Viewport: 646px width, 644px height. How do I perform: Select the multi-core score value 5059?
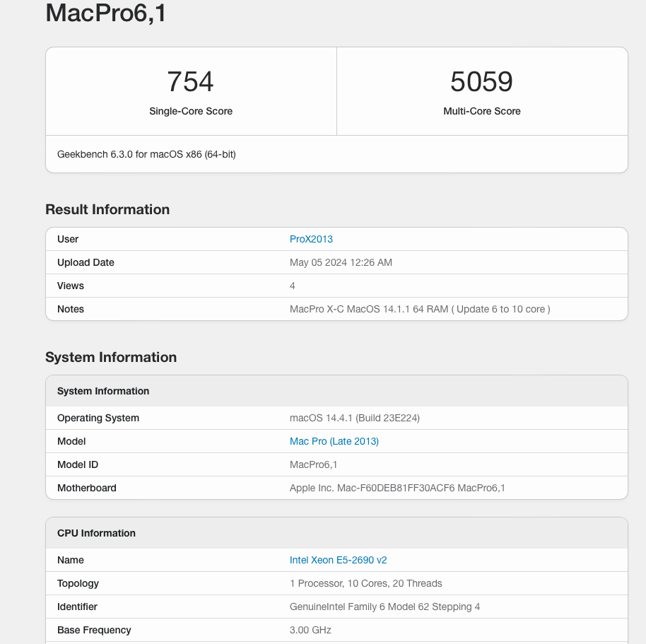[481, 81]
